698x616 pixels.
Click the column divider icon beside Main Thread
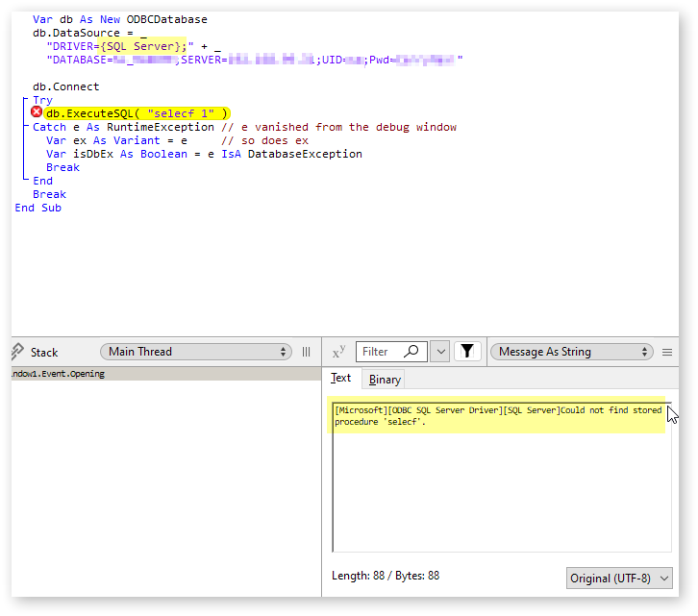307,352
